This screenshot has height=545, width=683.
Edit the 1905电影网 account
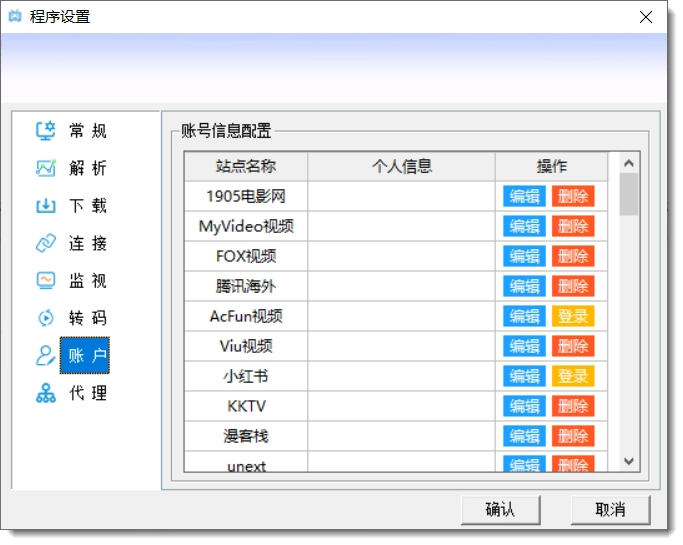(x=524, y=196)
